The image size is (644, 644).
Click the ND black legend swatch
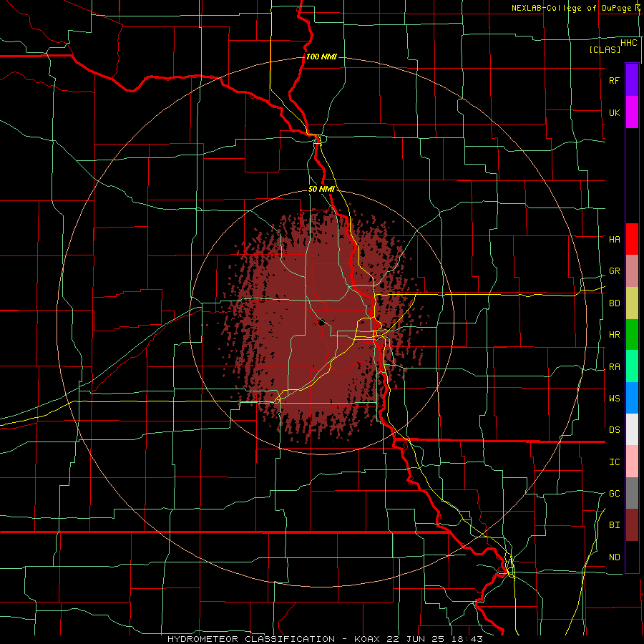click(x=632, y=557)
